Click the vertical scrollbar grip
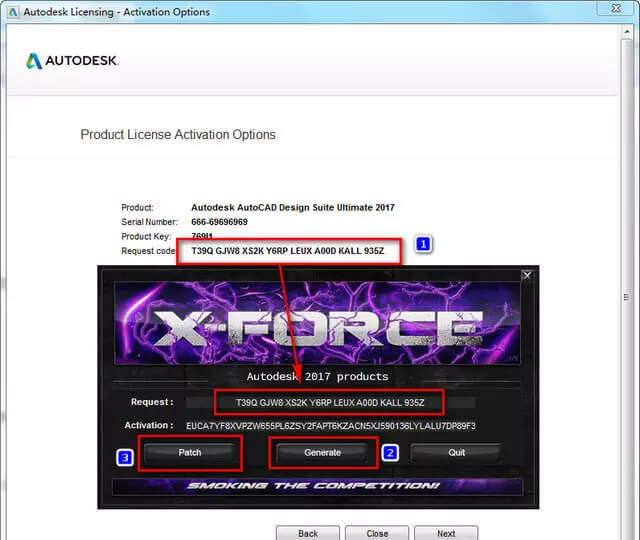The width and height of the screenshot is (640, 540). click(627, 297)
